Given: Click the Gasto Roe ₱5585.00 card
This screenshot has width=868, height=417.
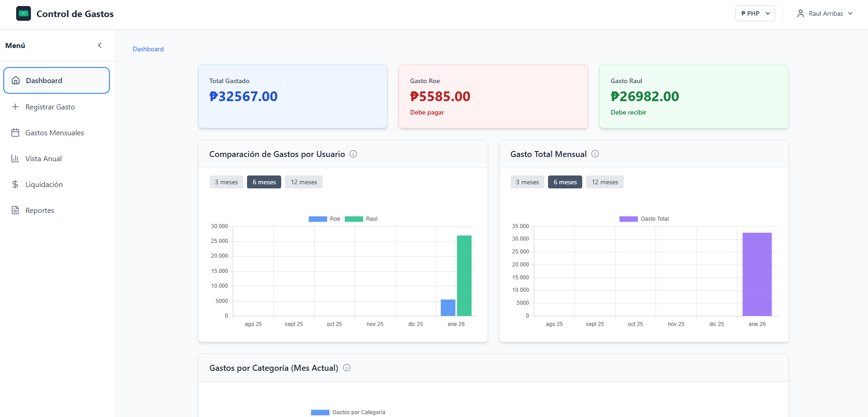Looking at the screenshot, I should pos(493,97).
